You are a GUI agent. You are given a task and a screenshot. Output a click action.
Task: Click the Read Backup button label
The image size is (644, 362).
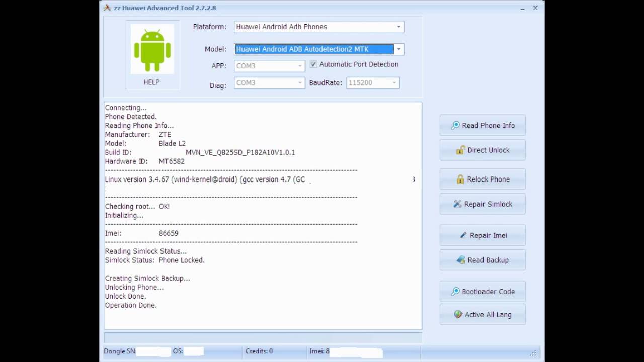point(488,260)
